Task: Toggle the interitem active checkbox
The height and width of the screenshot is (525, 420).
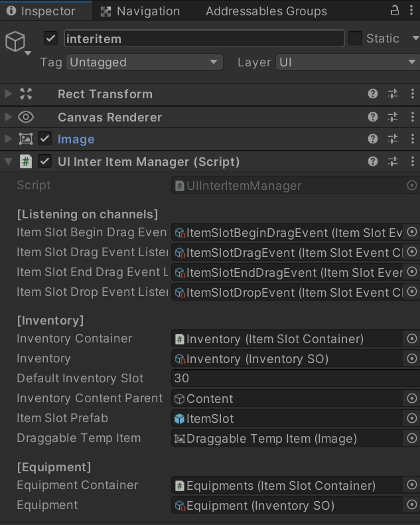Action: 50,38
